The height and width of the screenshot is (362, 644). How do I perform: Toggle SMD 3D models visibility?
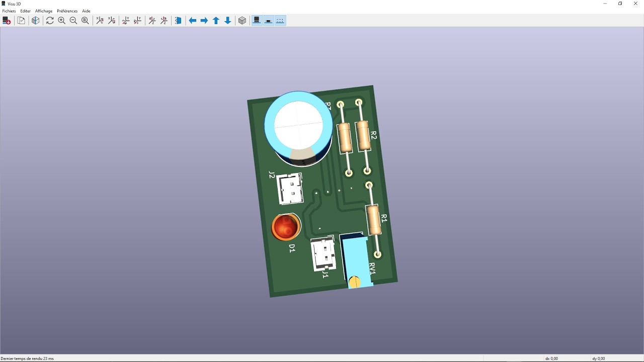pos(269,21)
